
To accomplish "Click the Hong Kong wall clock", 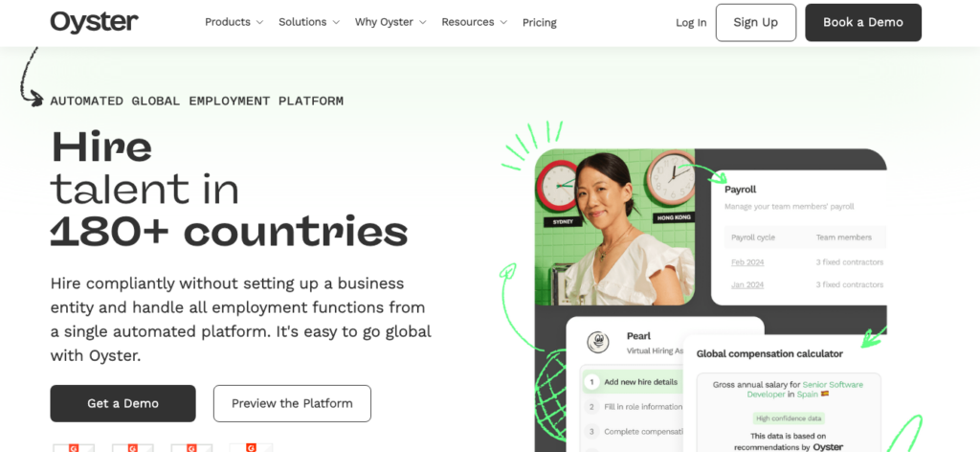I will pos(671,177).
